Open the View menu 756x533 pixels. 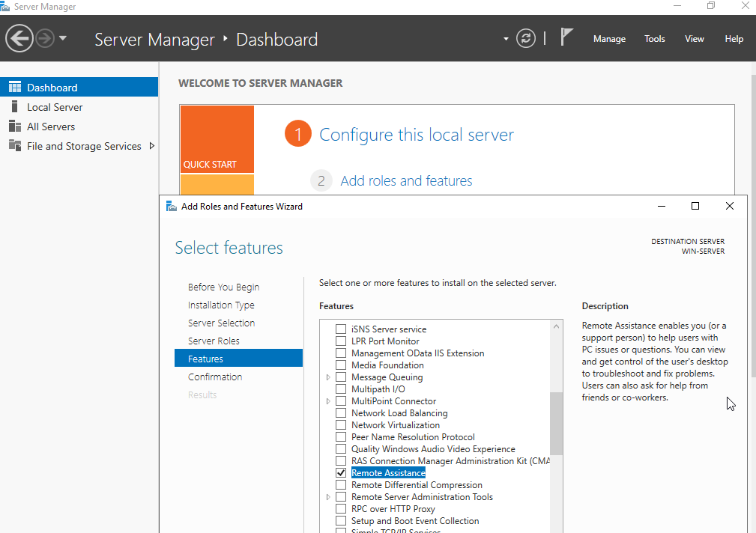coord(695,39)
